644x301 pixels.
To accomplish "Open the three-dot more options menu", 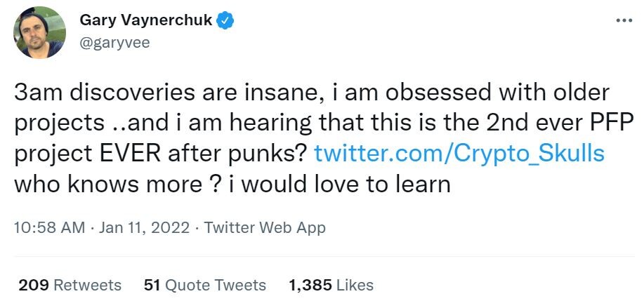I will [624, 20].
